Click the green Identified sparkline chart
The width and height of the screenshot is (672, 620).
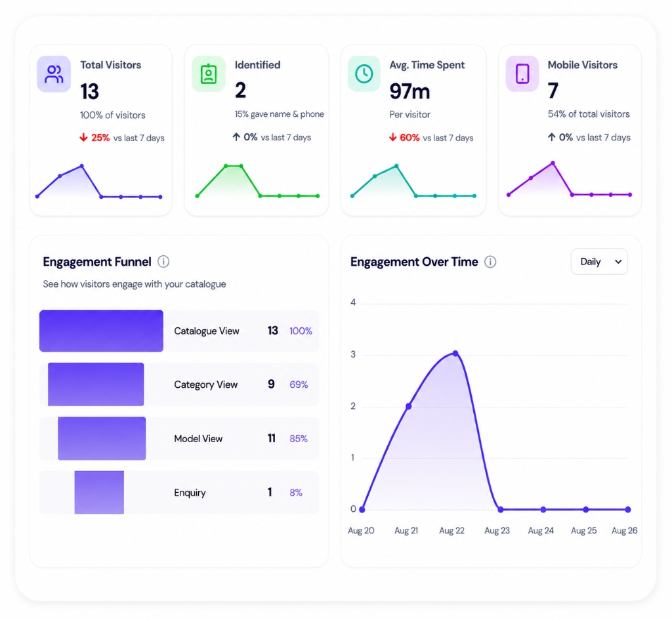click(x=257, y=181)
